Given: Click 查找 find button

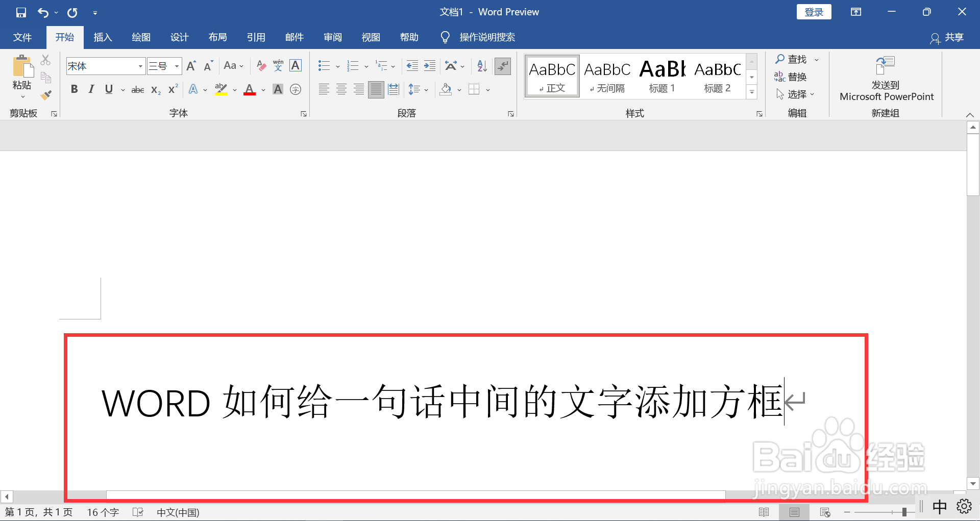Looking at the screenshot, I should [792, 59].
